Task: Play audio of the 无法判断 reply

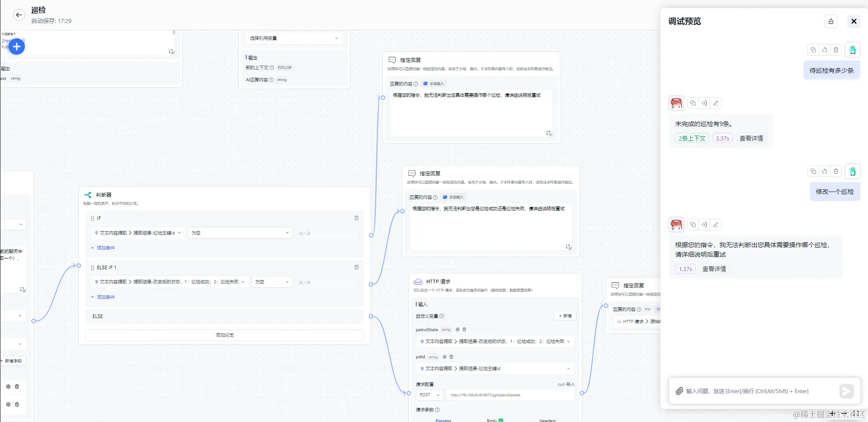Action: click(x=704, y=225)
